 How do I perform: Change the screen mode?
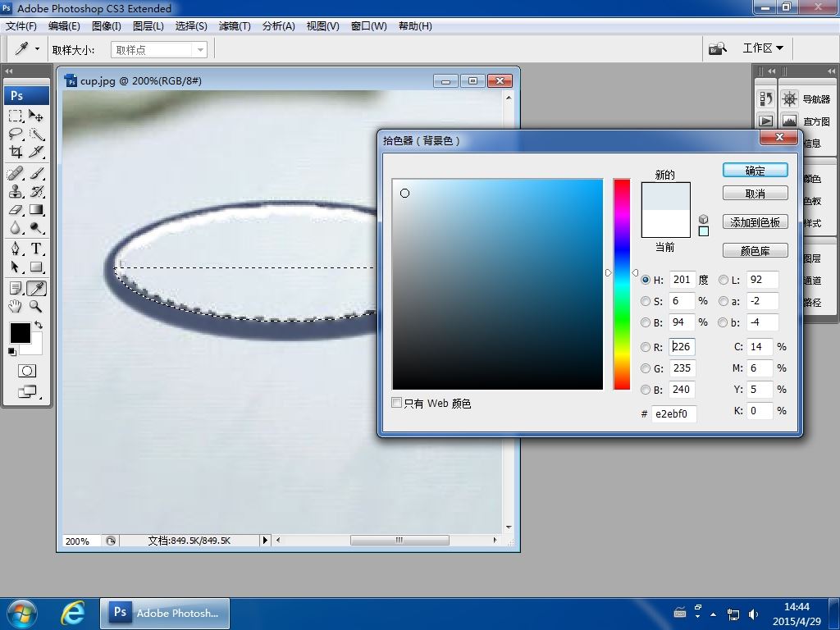(27, 391)
